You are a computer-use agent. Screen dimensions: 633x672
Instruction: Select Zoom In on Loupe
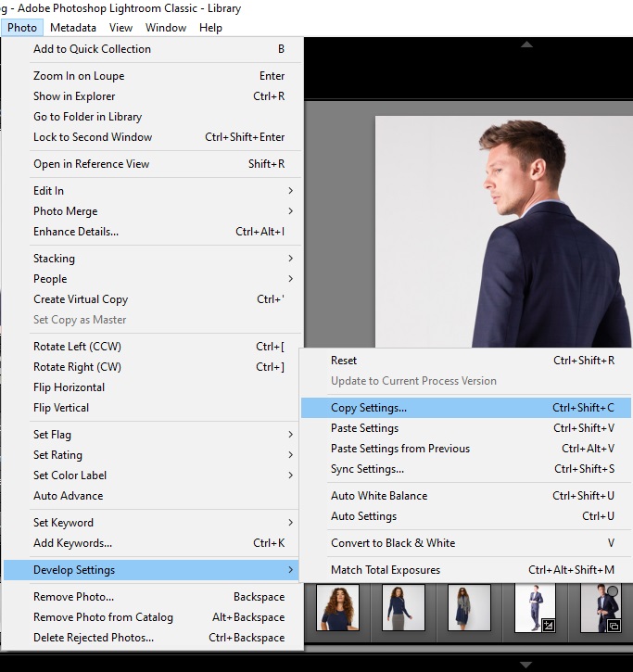pyautogui.click(x=153, y=76)
